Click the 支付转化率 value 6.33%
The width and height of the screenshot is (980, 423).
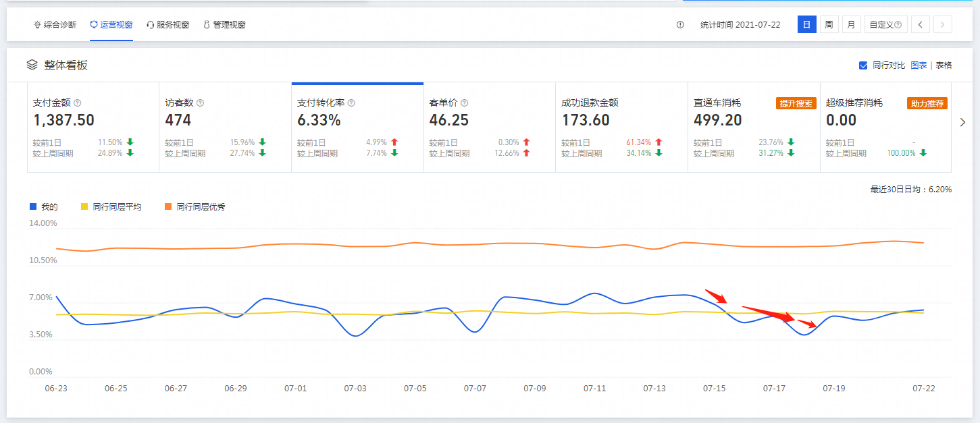click(x=319, y=121)
